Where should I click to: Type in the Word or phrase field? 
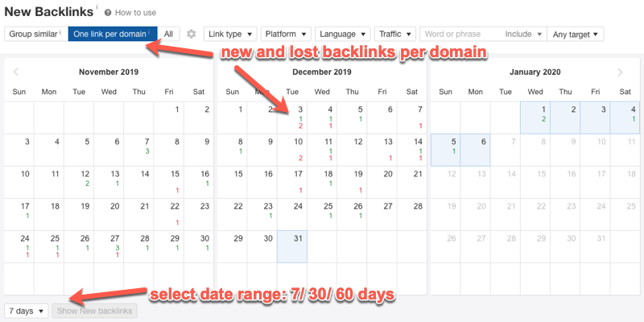click(459, 34)
